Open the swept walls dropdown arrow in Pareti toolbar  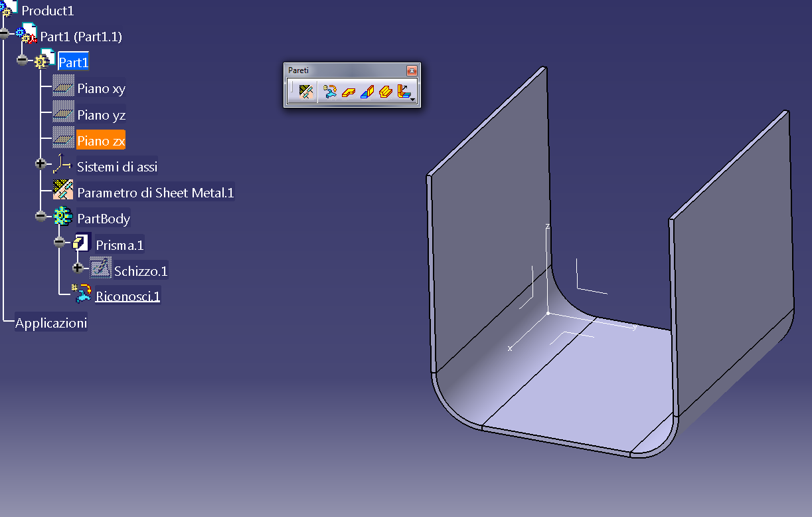point(412,99)
